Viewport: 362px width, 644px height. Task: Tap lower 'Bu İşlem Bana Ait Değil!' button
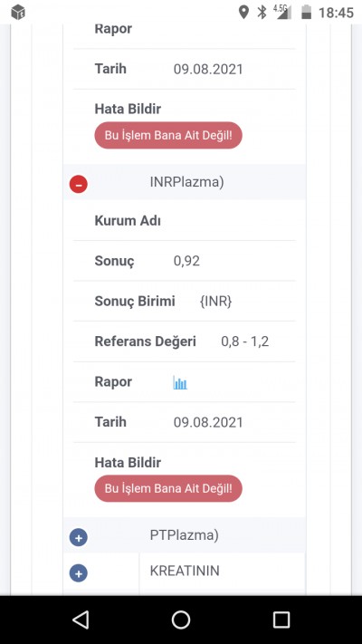(168, 488)
